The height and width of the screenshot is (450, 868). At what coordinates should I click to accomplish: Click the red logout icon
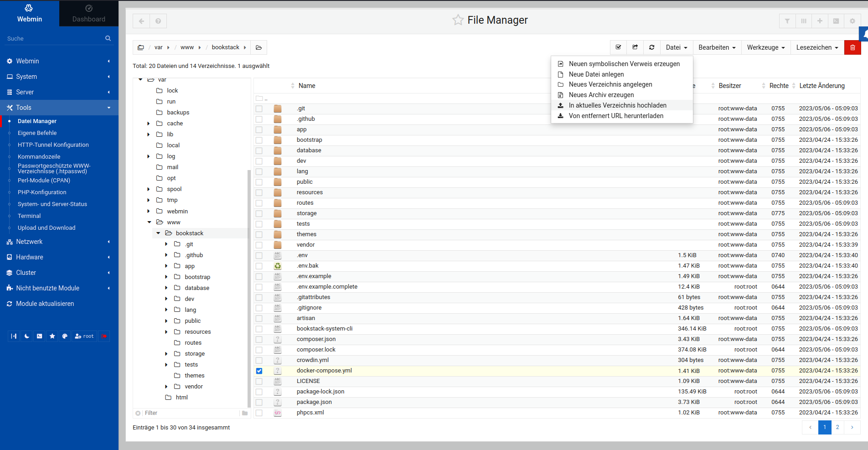pyautogui.click(x=104, y=336)
